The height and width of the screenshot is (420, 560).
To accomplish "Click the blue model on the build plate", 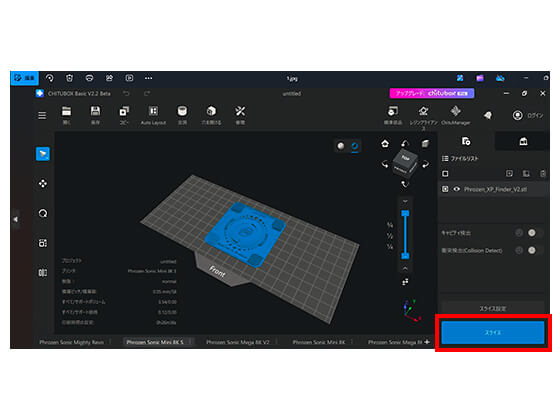I will (x=245, y=234).
